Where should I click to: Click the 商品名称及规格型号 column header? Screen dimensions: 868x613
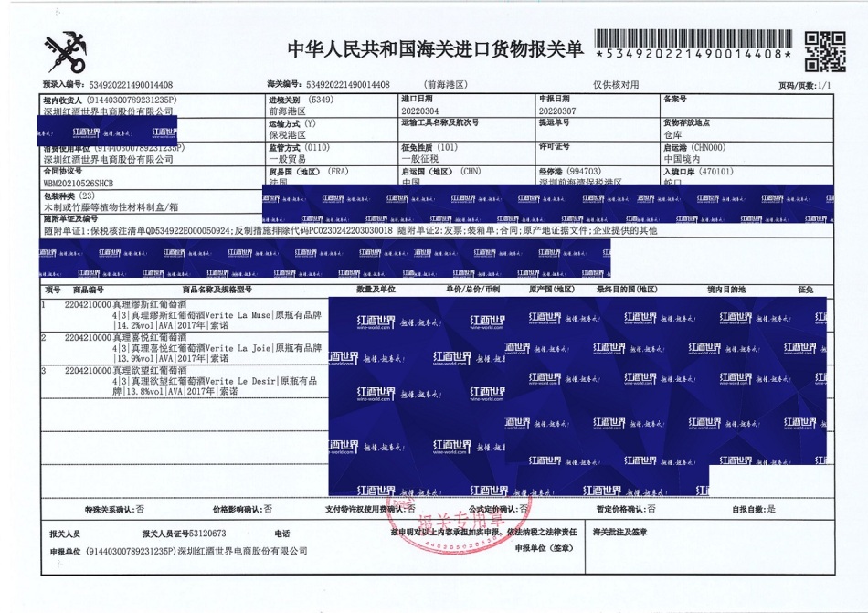pyautogui.click(x=217, y=290)
